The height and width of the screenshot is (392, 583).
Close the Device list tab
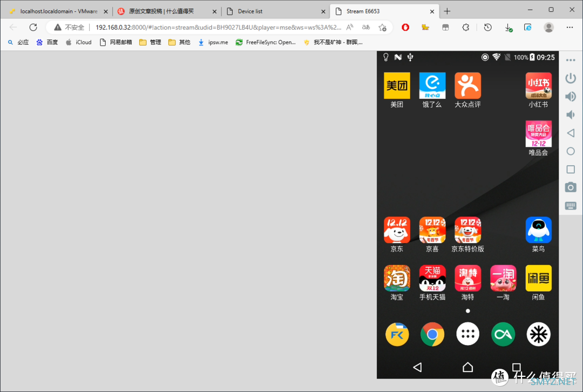click(323, 11)
